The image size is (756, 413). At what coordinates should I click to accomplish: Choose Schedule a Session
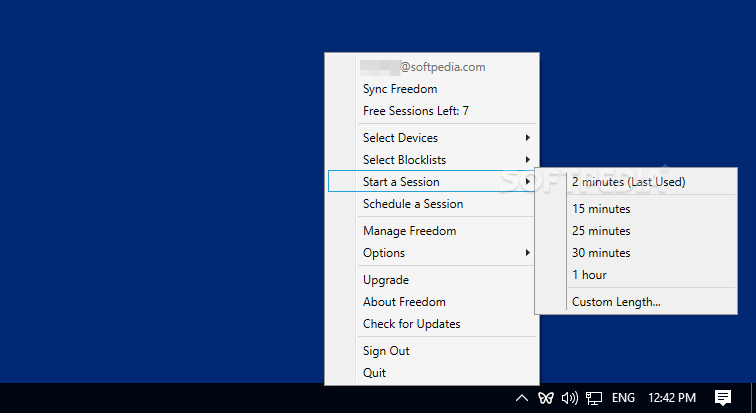(432, 204)
